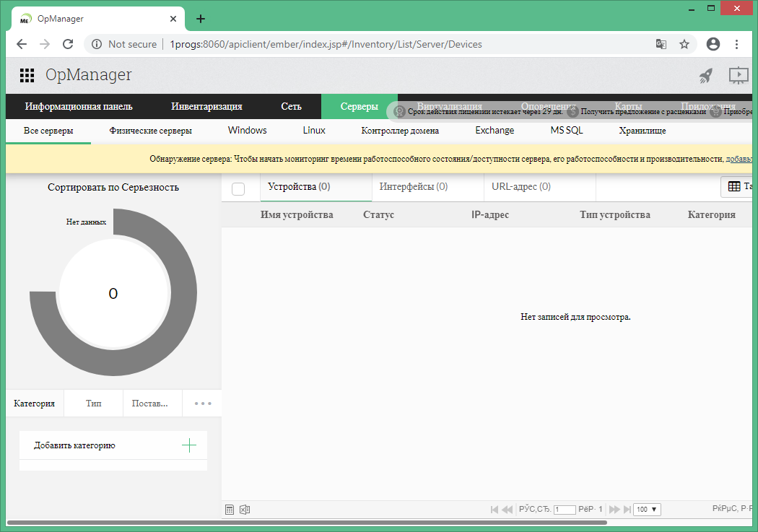This screenshot has height=532, width=758.
Task: Expand more grouping options (three dots)
Action: click(x=203, y=403)
